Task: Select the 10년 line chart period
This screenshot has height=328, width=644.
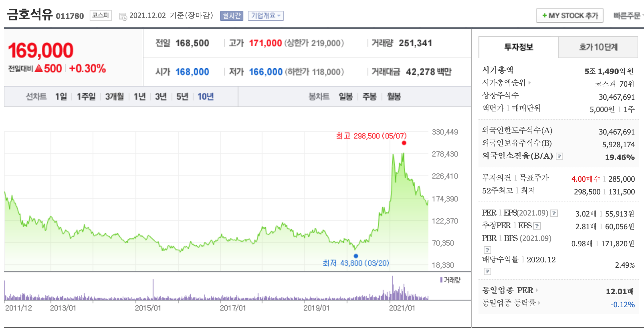Action: click(206, 97)
